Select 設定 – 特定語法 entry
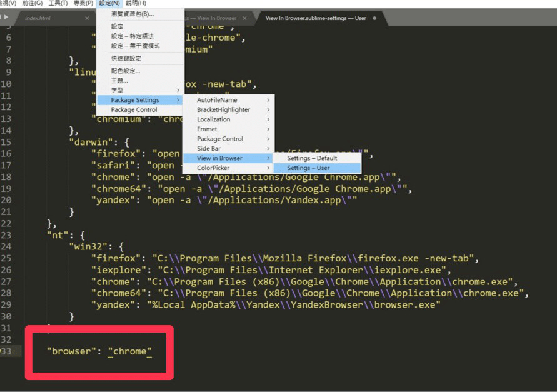Screen dimensions: 557x392 pyautogui.click(x=140, y=36)
